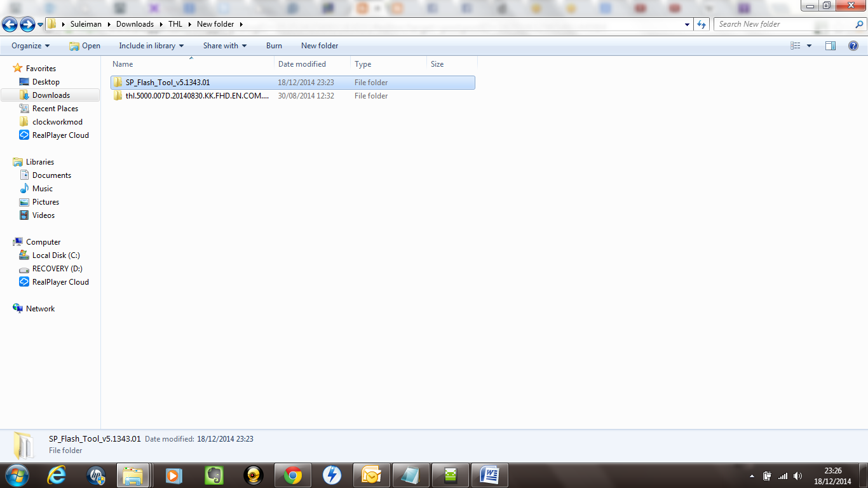Click the Forward navigation arrow button

pos(27,24)
